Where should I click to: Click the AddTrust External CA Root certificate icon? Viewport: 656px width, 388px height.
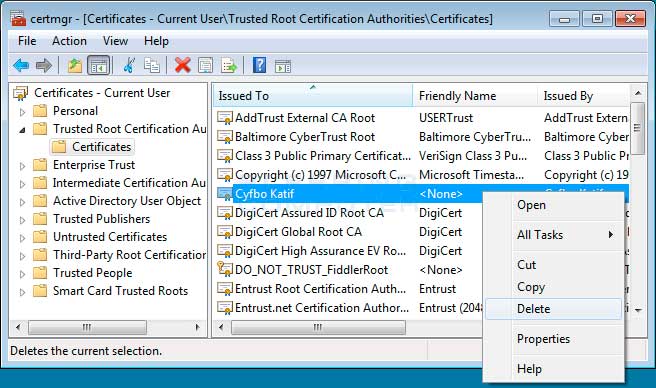225,118
